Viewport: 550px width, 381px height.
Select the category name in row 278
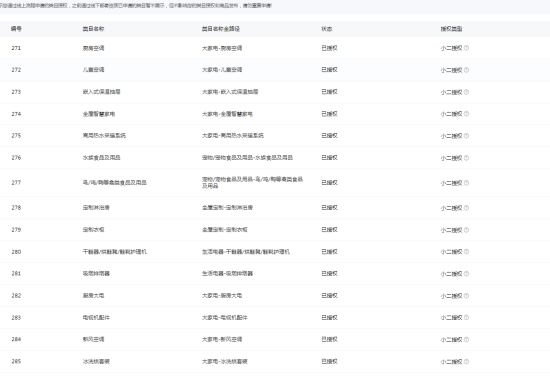click(96, 207)
